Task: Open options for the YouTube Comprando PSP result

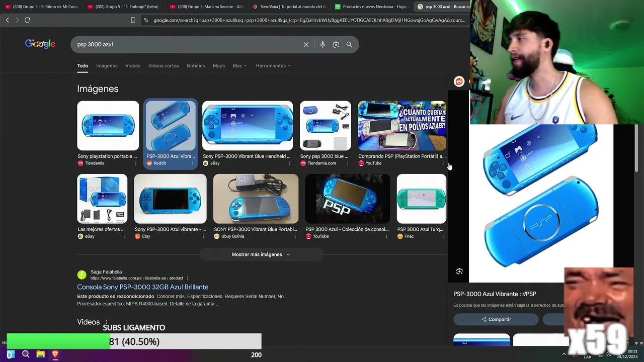Action: pyautogui.click(x=443, y=163)
